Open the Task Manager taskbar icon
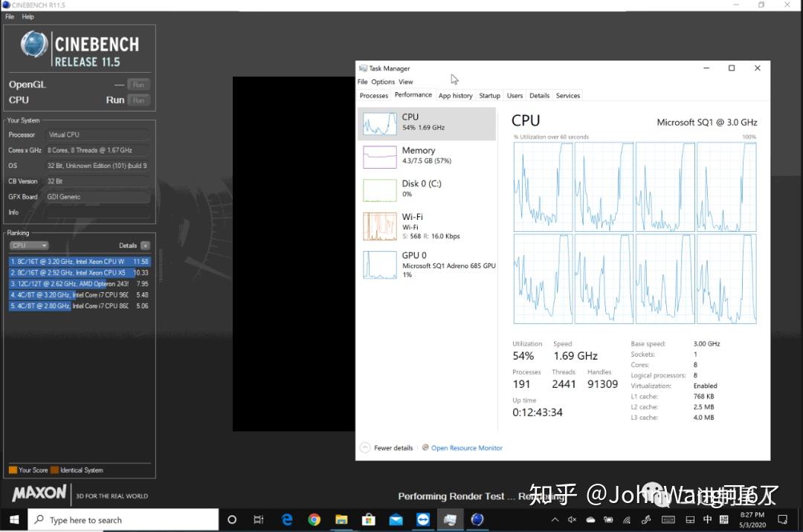The image size is (803, 532). point(449,519)
